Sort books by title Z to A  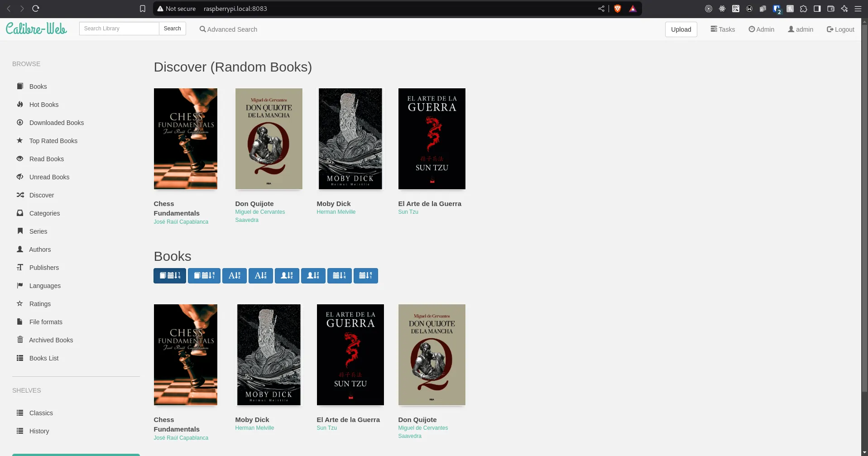coord(261,276)
